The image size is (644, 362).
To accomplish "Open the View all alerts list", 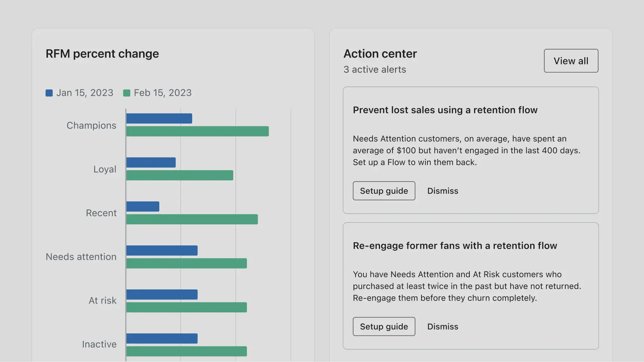I will tap(571, 61).
